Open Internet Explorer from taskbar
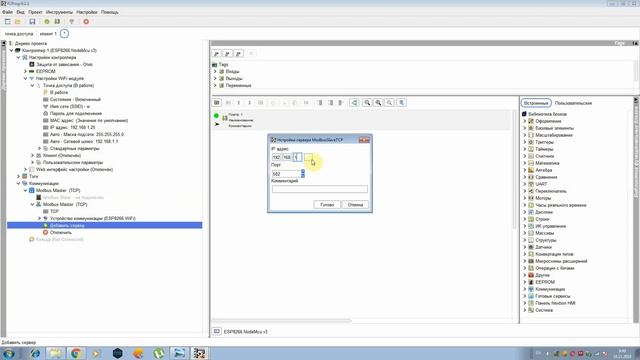 click(35, 353)
